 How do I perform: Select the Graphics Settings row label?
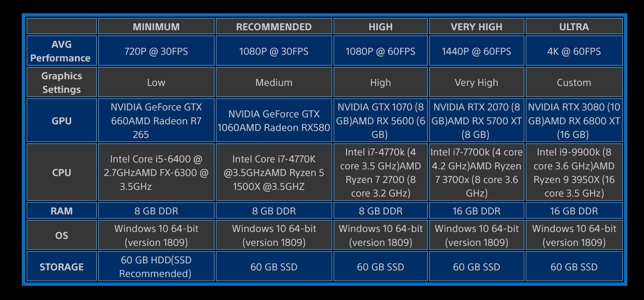[61, 82]
